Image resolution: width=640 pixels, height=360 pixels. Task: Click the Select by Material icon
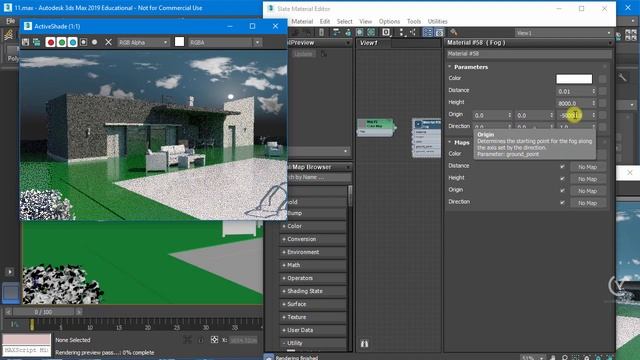pos(453,32)
